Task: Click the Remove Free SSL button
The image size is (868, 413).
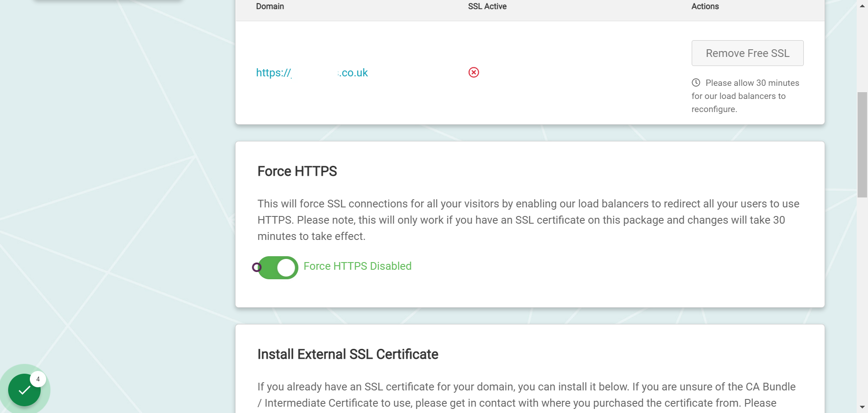Action: pos(747,53)
